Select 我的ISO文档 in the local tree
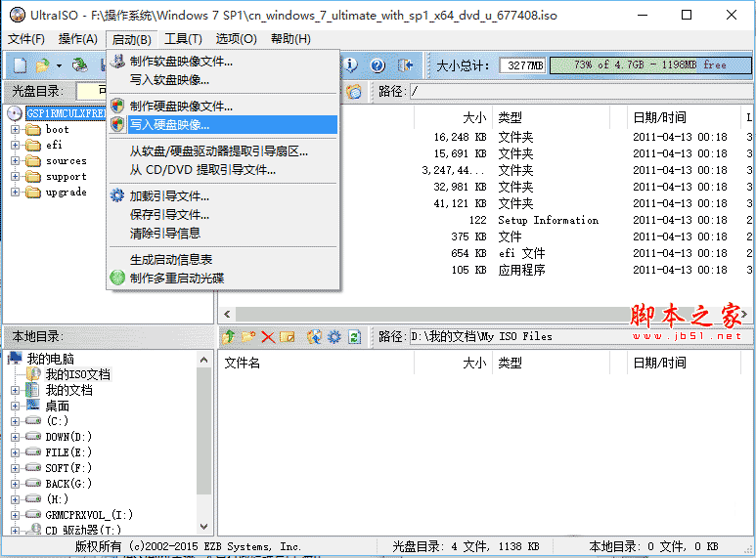756x558 pixels. tap(77, 374)
